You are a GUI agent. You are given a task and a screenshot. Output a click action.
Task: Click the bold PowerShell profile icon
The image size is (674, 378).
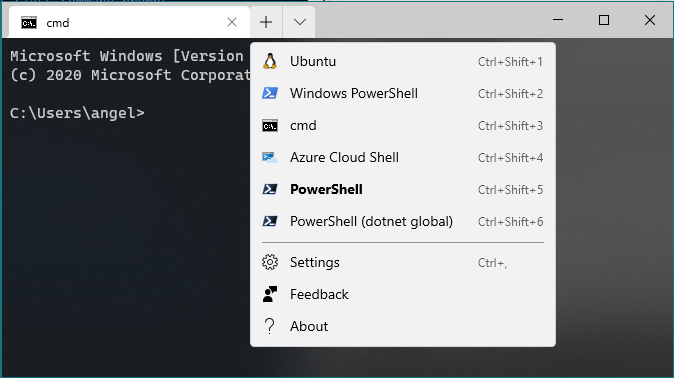point(270,189)
